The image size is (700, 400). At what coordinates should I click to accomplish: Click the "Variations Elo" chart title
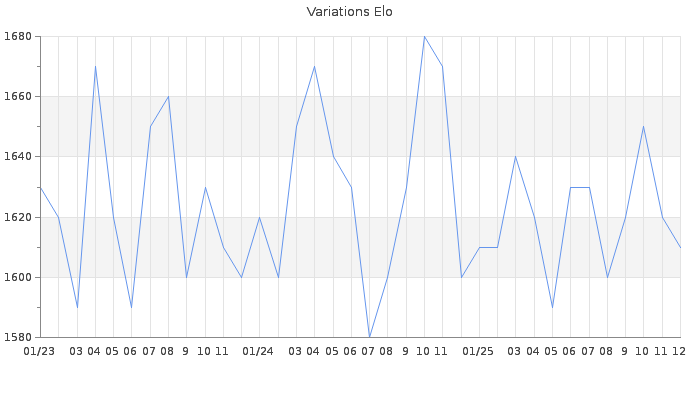click(x=349, y=12)
